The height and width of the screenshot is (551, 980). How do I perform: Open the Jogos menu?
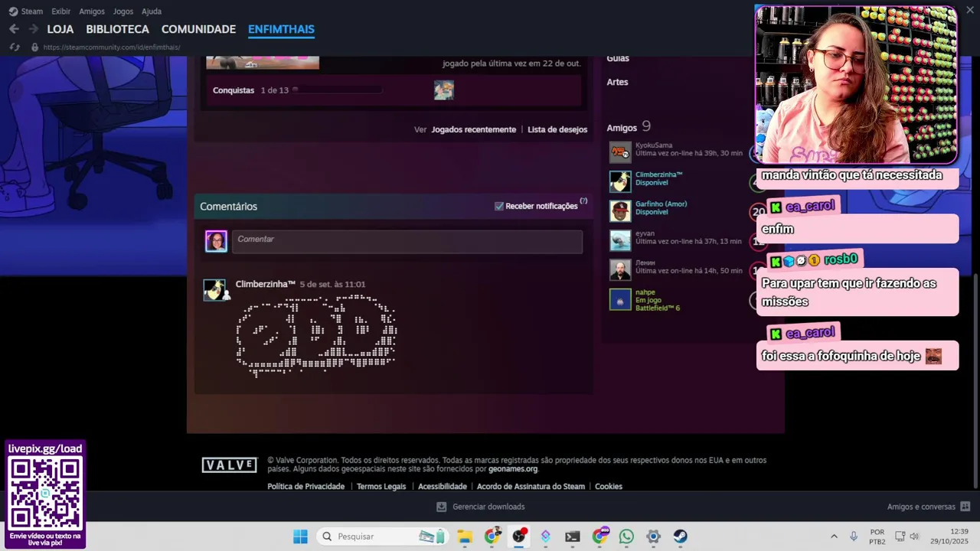point(122,11)
